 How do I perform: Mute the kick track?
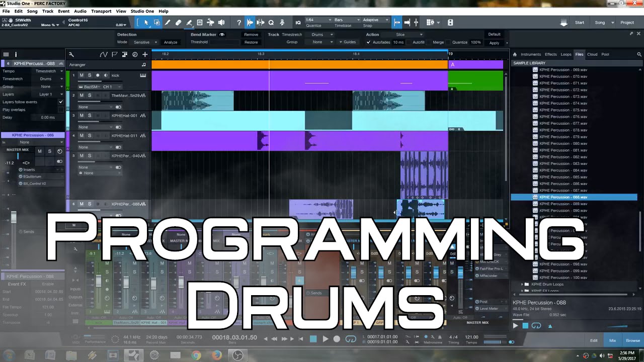click(82, 75)
